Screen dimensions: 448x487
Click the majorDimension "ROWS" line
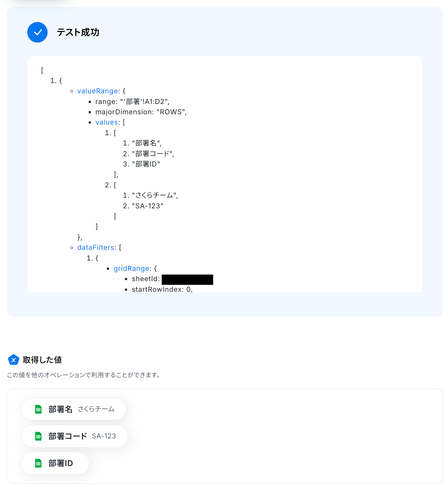141,112
